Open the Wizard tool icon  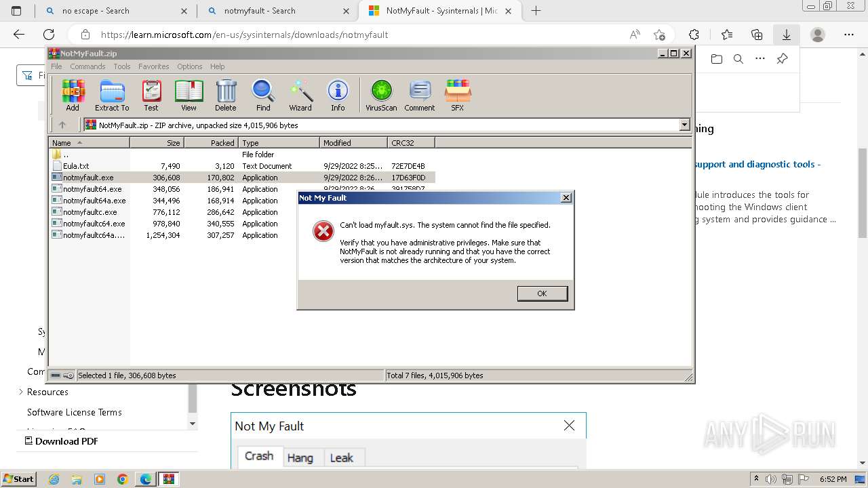click(300, 95)
